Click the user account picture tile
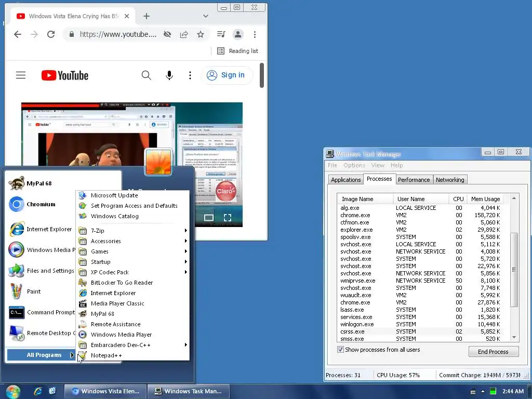Image resolution: width=532 pixels, height=399 pixels. 158,162
